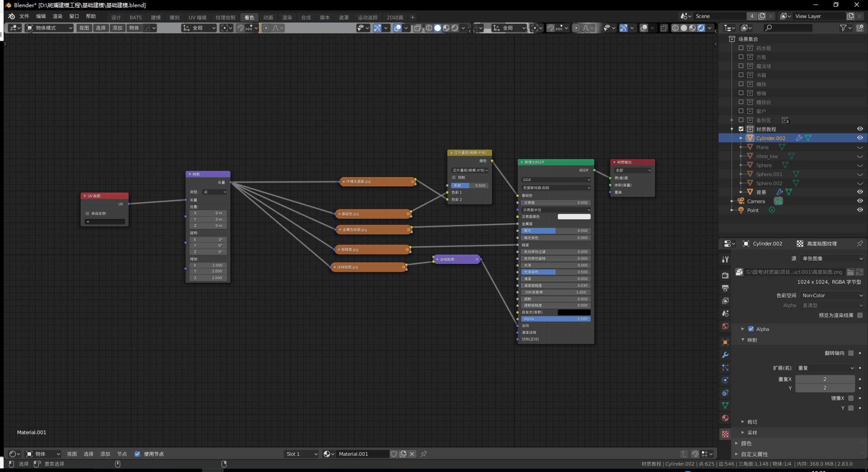Uncheck 使用节点 checkbox
The width and height of the screenshot is (868, 472).
137,454
